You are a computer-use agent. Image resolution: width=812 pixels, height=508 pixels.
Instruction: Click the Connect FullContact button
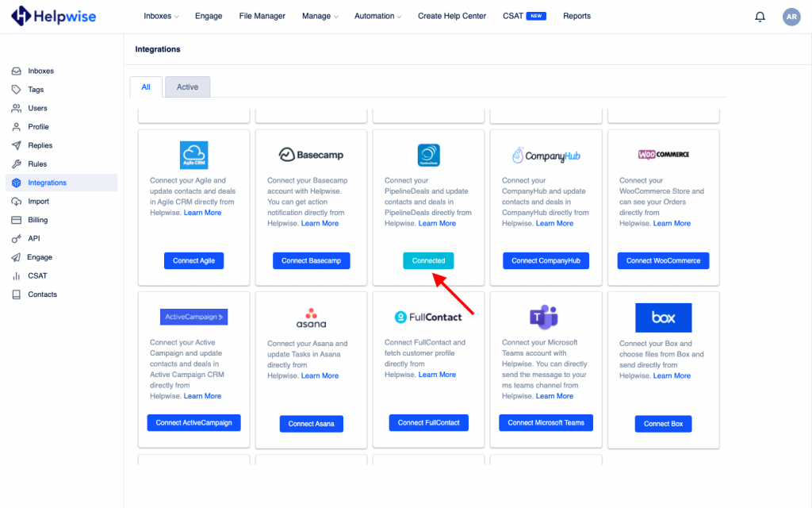(x=429, y=423)
